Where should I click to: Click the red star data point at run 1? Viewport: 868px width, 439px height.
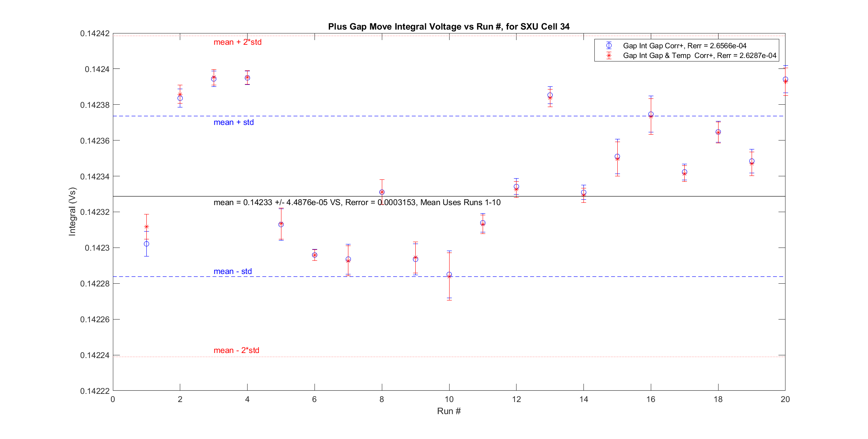pos(146,227)
